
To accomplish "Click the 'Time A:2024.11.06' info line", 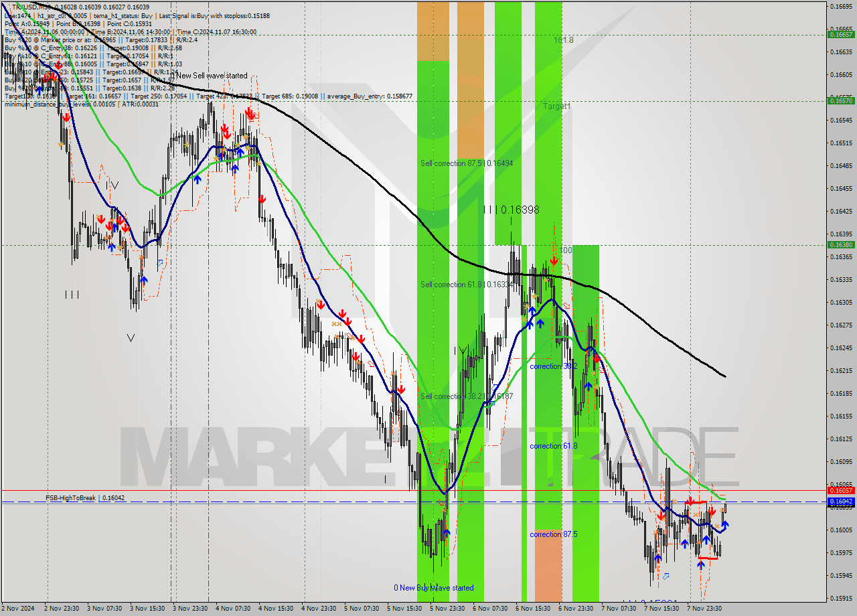I will pyautogui.click(x=130, y=31).
